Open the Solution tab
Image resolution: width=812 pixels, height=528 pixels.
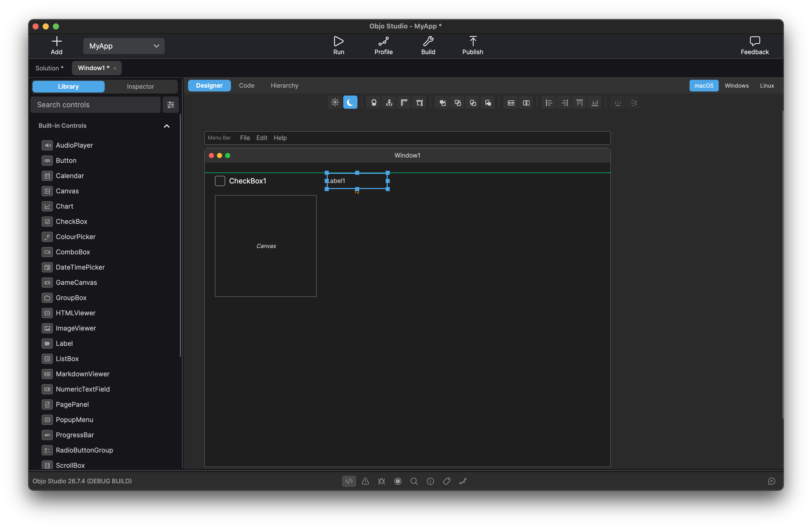pos(50,68)
